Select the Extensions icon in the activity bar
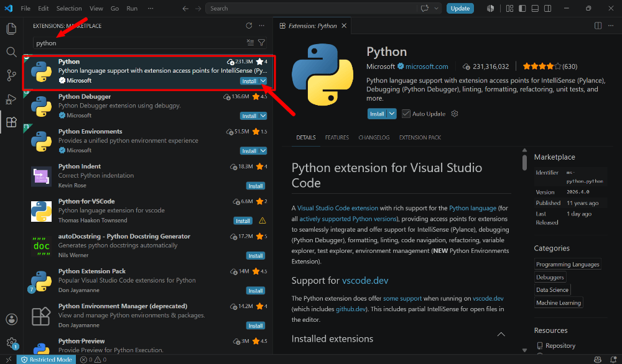The height and width of the screenshot is (364, 622). point(11,122)
